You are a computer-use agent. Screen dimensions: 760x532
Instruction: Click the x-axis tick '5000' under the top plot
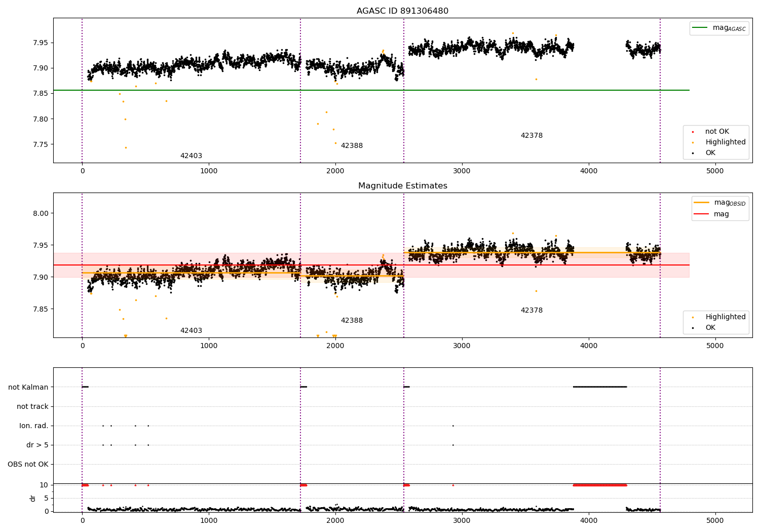point(715,171)
